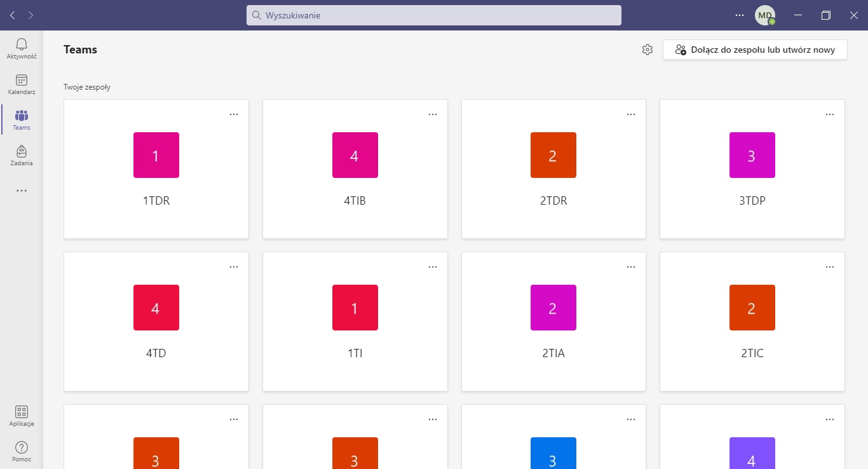Open more options for 4TIB team
Screen dimensions: 868x469
pos(433,114)
